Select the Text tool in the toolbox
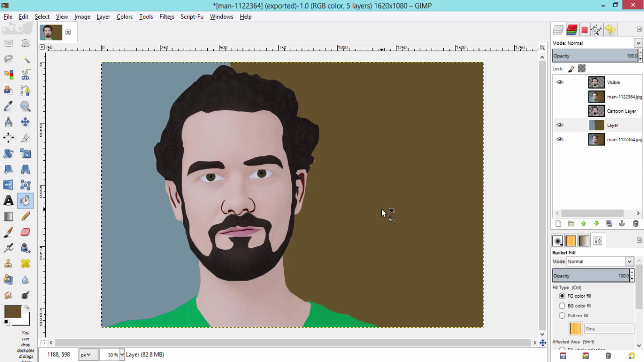Image resolution: width=644 pixels, height=362 pixels. pos(8,201)
